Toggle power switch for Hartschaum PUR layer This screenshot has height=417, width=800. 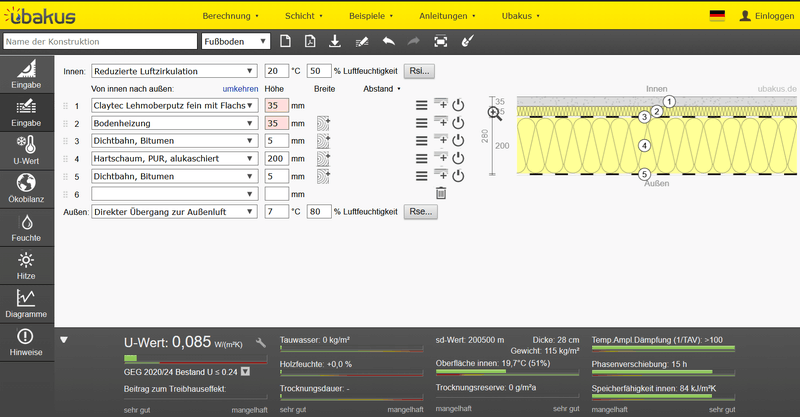coord(459,158)
